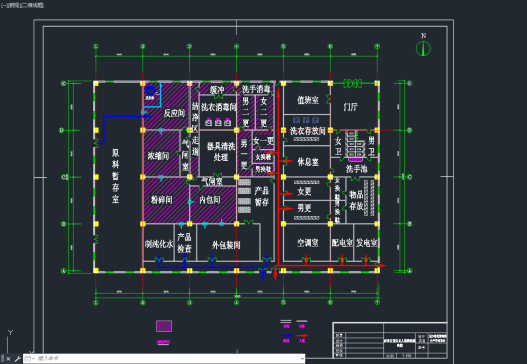
Task: Click the 发电室 room label
Action: (367, 242)
